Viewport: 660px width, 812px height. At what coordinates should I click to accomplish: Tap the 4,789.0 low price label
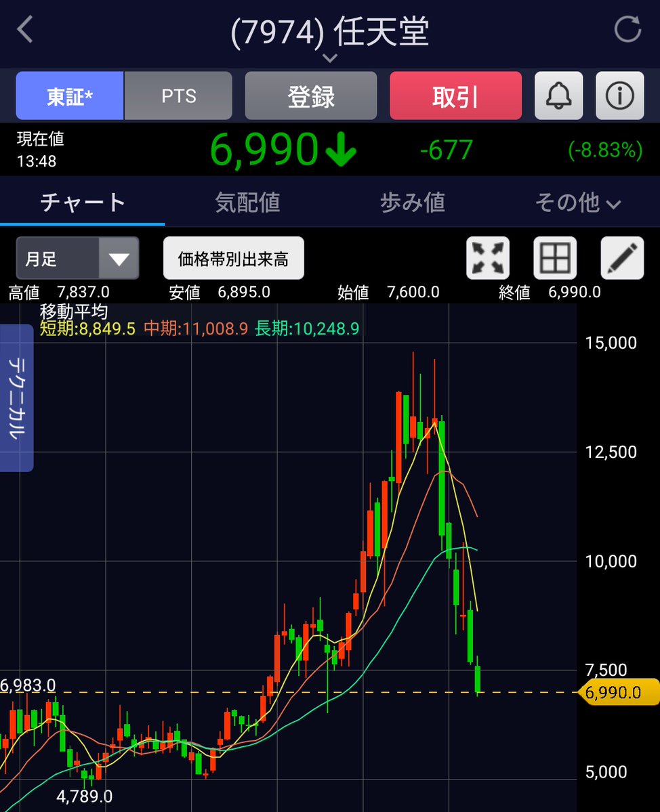coord(85,796)
